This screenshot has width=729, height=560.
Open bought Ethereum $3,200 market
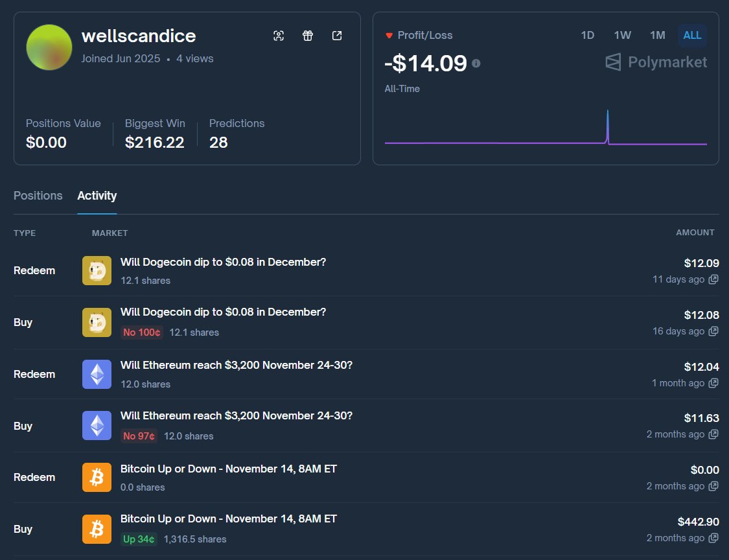(x=236, y=416)
